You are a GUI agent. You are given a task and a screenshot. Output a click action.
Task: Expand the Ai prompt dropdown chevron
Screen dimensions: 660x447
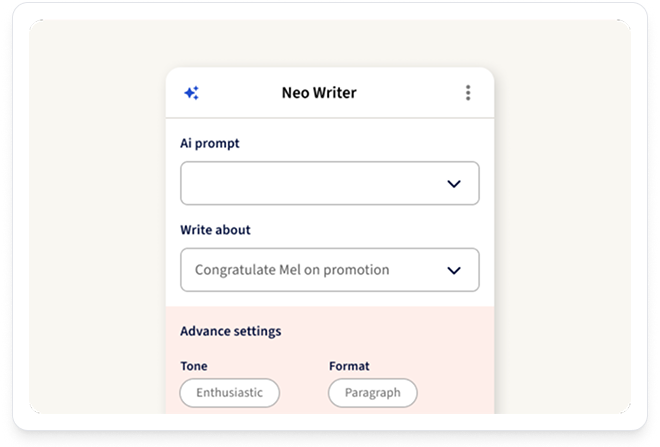[x=454, y=184]
